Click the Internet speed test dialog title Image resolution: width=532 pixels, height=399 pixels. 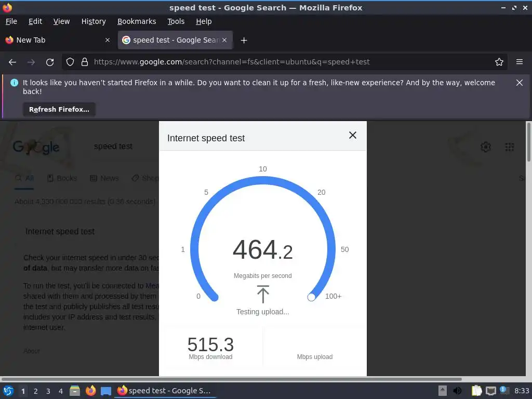206,138
